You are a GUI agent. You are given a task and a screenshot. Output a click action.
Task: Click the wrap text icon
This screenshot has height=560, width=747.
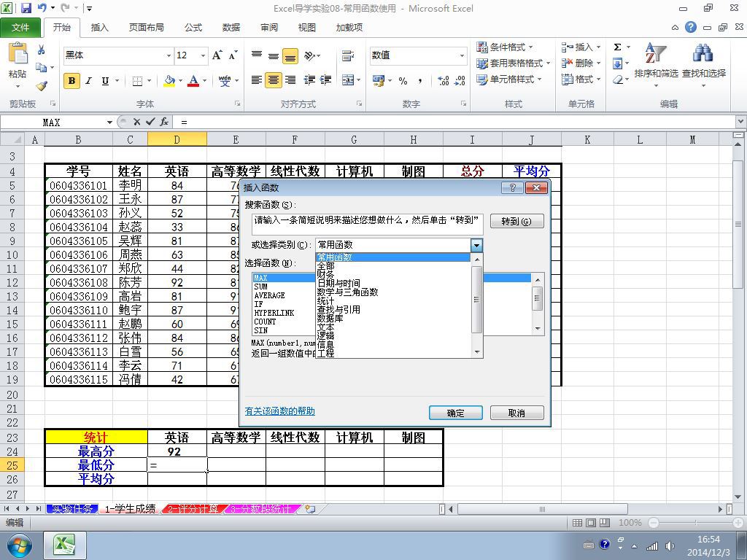click(x=348, y=55)
